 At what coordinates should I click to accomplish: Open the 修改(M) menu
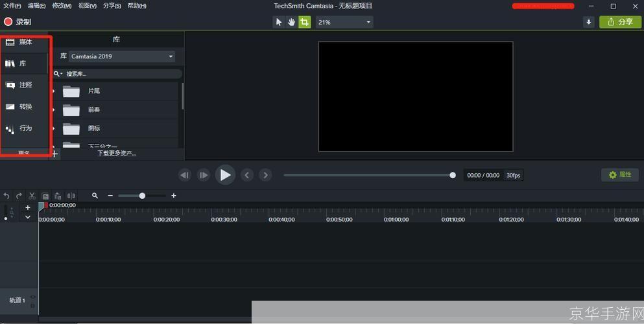[62, 6]
